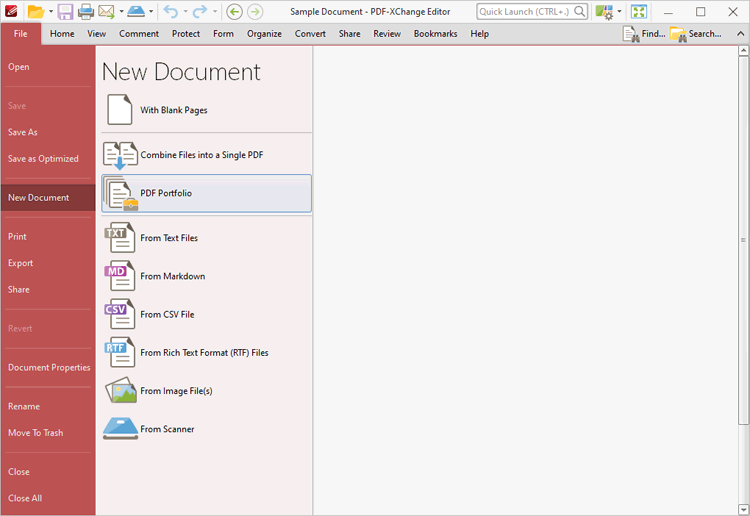This screenshot has height=516, width=750.
Task: Switch to the Form tab
Action: (223, 34)
